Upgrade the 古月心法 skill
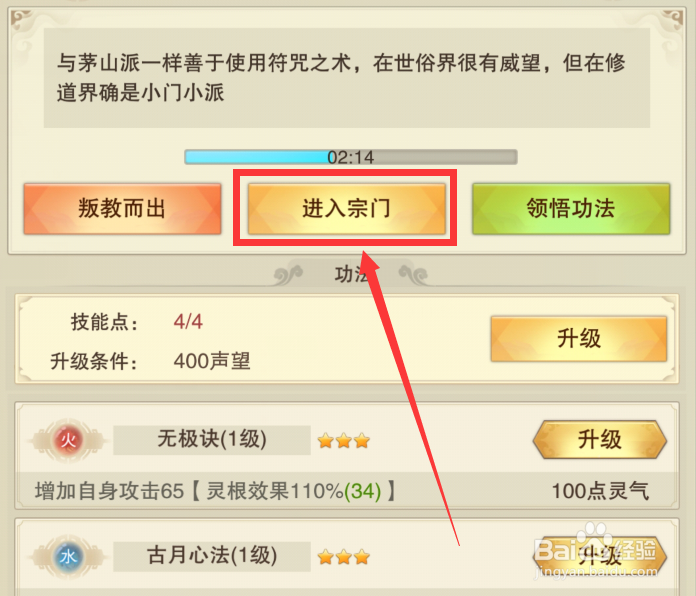The height and width of the screenshot is (596, 696). pyautogui.click(x=600, y=556)
